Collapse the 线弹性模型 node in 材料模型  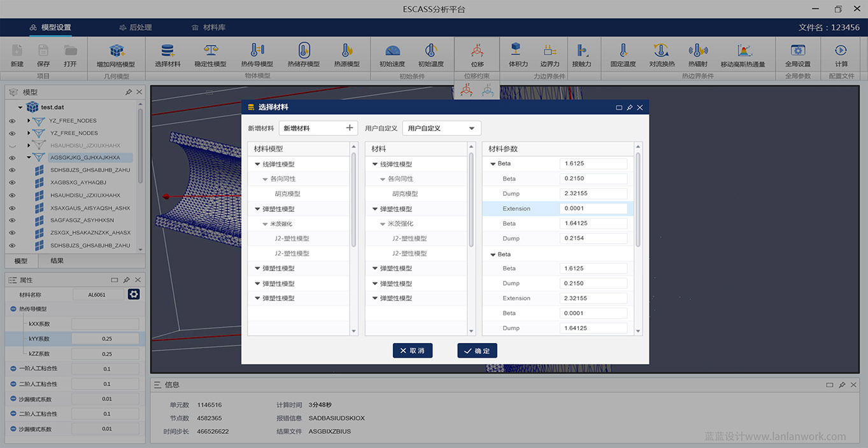coord(257,164)
